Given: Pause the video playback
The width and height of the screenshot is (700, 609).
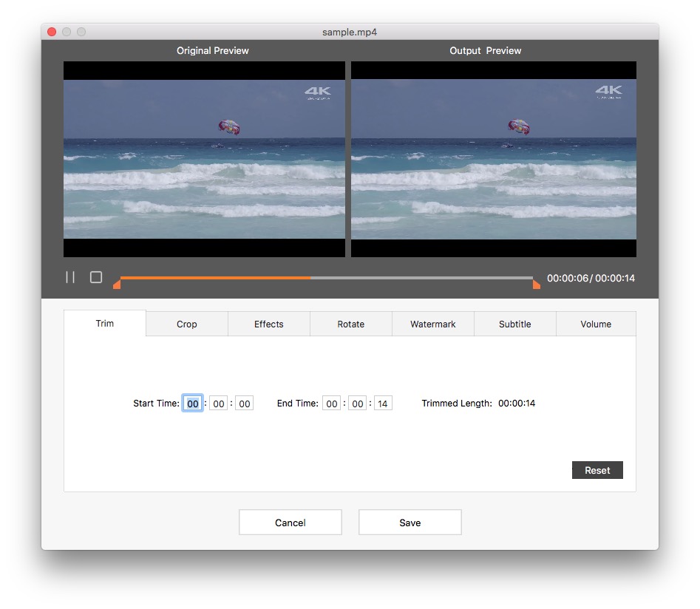Looking at the screenshot, I should pos(70,276).
